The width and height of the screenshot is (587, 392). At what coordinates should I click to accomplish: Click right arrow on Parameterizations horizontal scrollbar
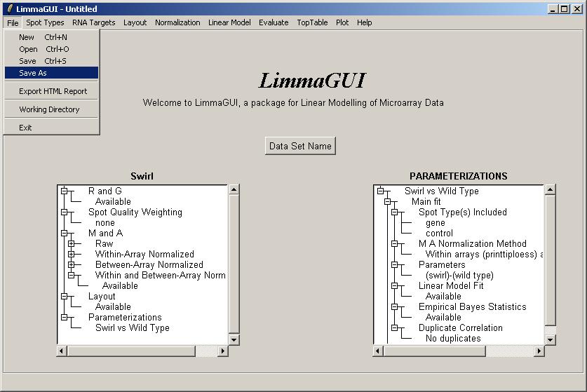point(539,351)
